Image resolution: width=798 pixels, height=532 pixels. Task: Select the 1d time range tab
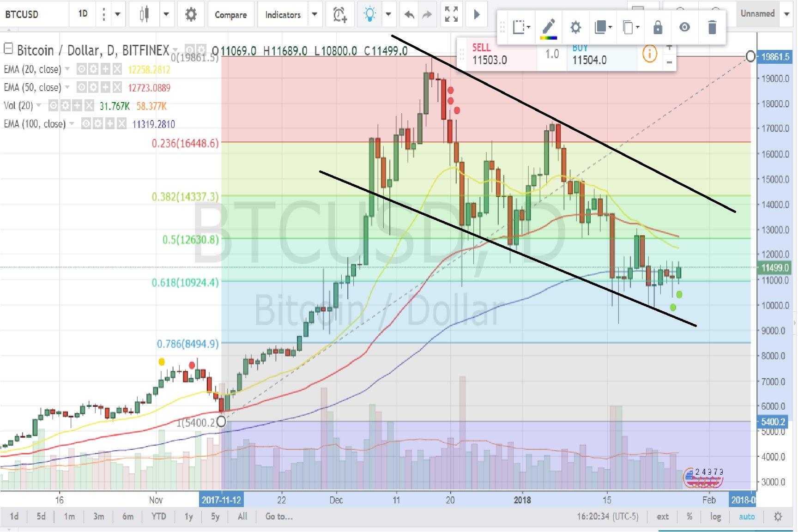coord(14,516)
